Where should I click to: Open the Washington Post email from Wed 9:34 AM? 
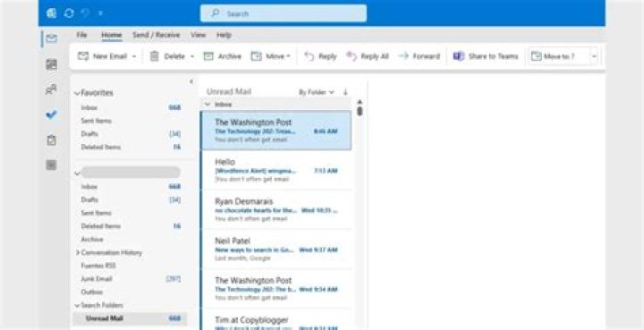click(276, 289)
